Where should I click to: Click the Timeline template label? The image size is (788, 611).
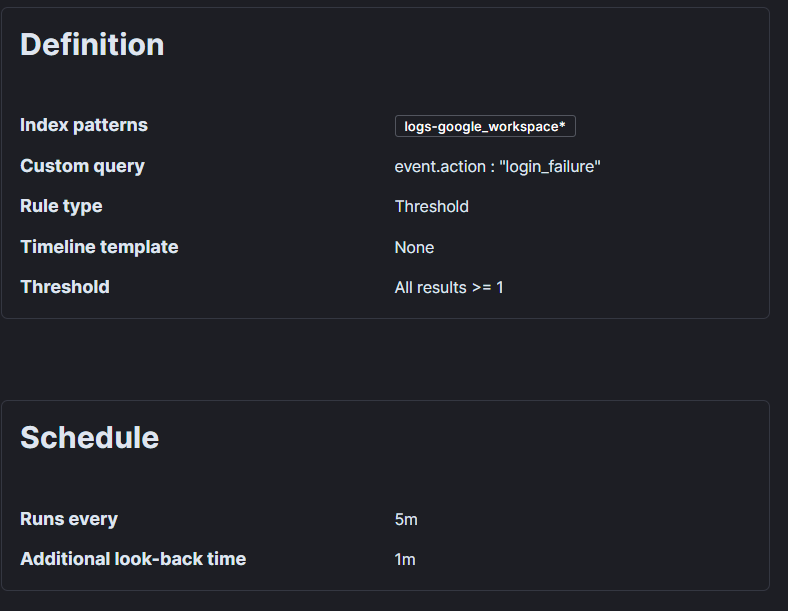99,247
